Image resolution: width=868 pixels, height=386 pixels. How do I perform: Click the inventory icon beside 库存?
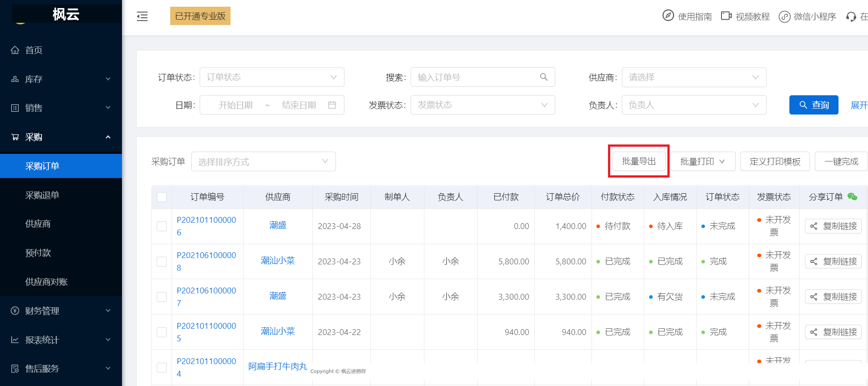click(15, 79)
